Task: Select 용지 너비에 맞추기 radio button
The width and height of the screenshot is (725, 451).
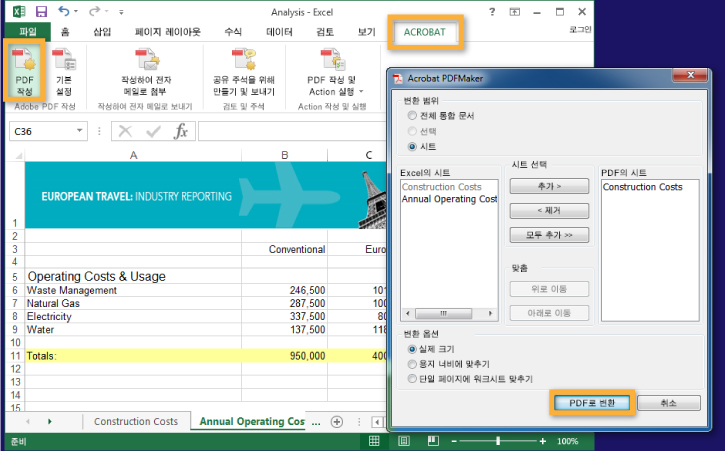Action: point(412,364)
